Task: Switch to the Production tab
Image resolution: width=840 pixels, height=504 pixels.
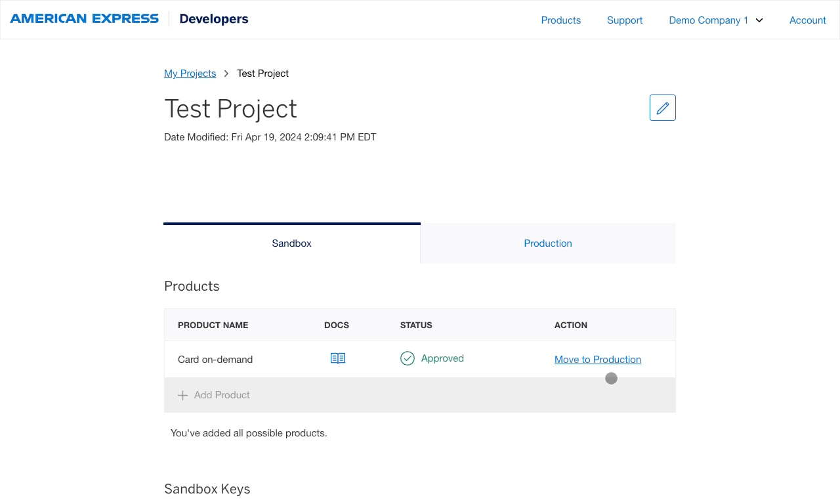Action: tap(548, 243)
